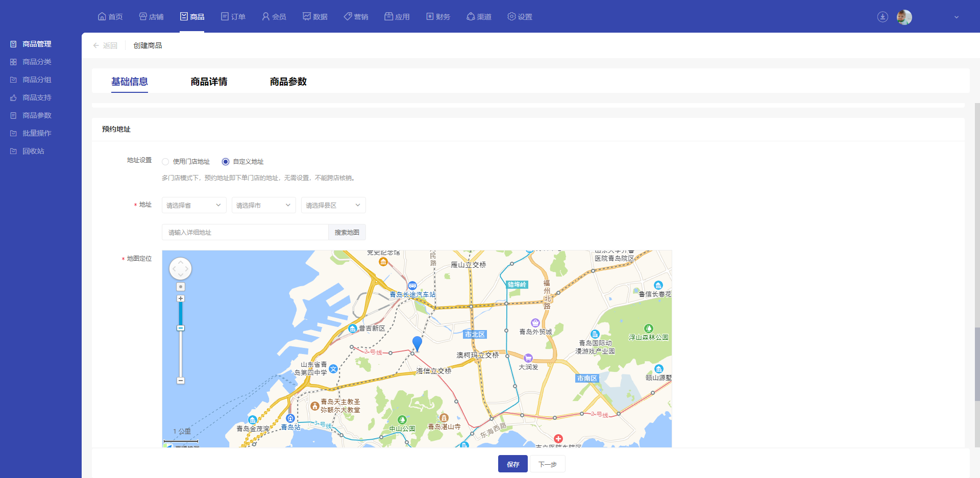Switch to the 商品详情 tab
This screenshot has width=980, height=478.
(x=209, y=82)
